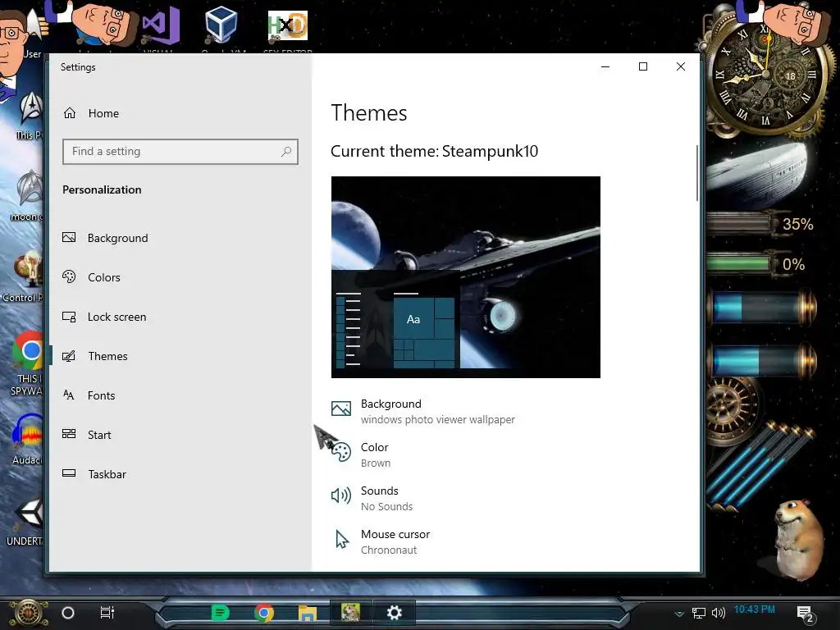The image size is (840, 630).
Task: Select Themes in sidebar
Action: (95, 356)
